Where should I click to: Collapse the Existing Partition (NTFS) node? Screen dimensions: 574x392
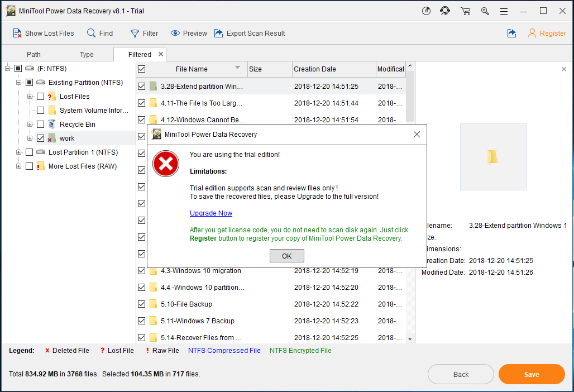click(x=18, y=82)
